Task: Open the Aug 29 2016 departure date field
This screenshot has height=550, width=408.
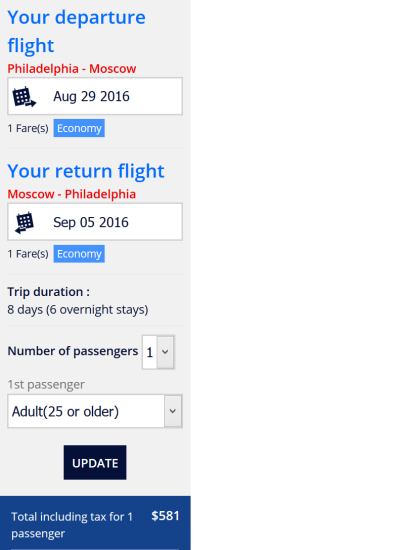Action: coord(95,96)
